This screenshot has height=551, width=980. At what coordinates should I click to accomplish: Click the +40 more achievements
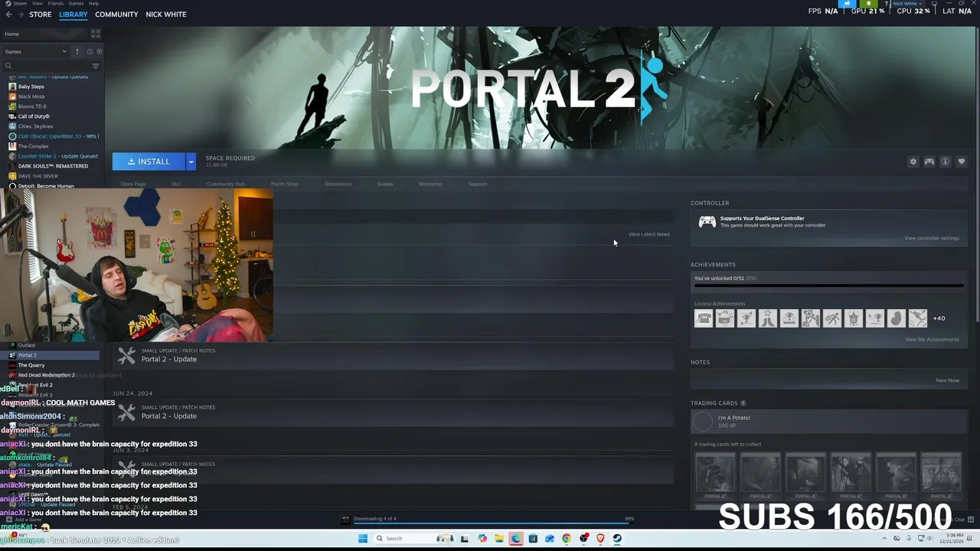click(939, 318)
